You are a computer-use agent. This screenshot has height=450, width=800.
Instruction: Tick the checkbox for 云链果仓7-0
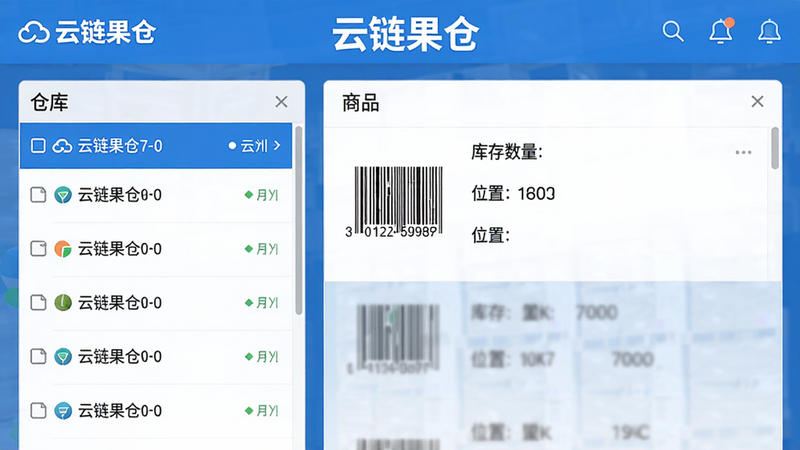click(x=38, y=146)
